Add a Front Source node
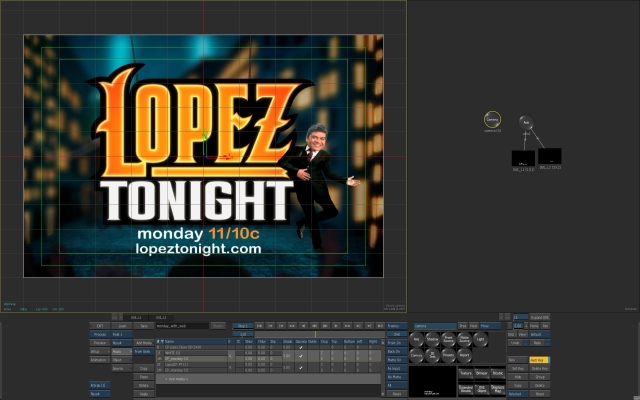Viewport: 640px width, 400px height. [448, 339]
